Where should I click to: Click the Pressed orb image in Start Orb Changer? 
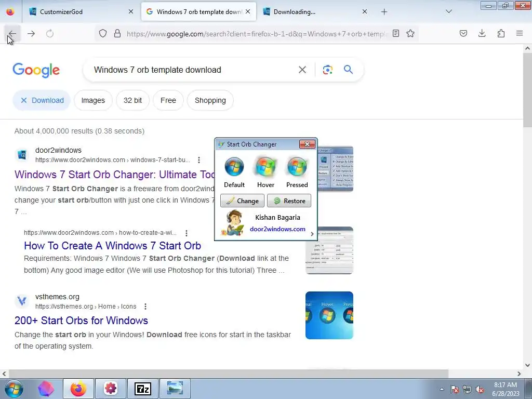pyautogui.click(x=297, y=167)
